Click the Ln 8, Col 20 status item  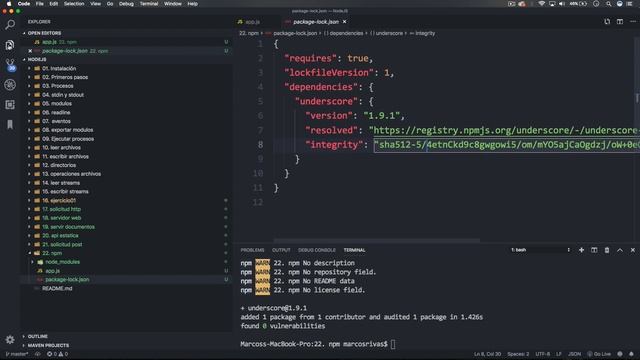[x=487, y=354]
